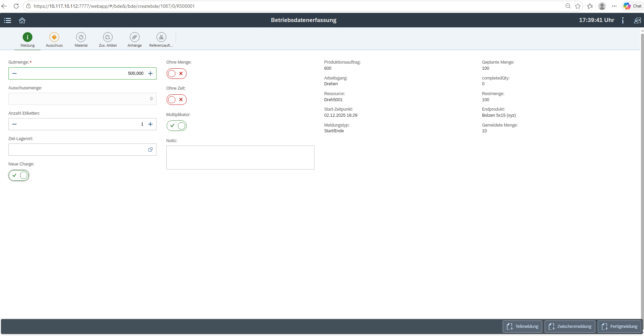Screen dimensions: 644x336
Task: Open the Anhänge attachments tab
Action: [x=135, y=40]
